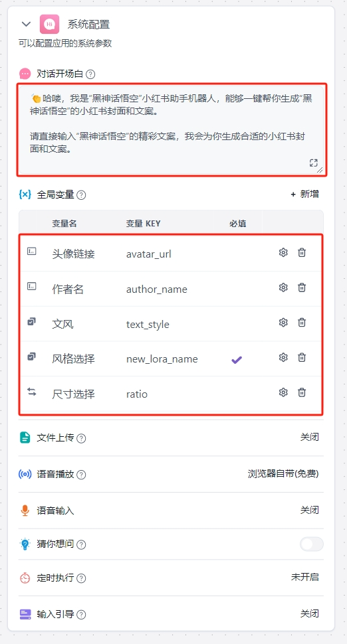Expand the opening message editor fullscreen icon
Image resolution: width=347 pixels, height=644 pixels.
tap(313, 163)
